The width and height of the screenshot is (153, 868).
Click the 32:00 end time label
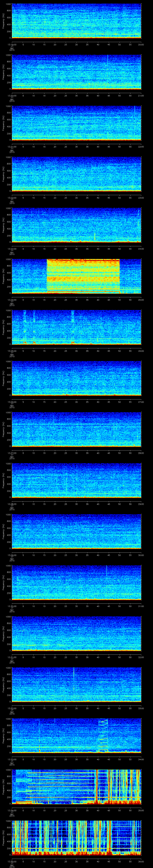pos(141,657)
